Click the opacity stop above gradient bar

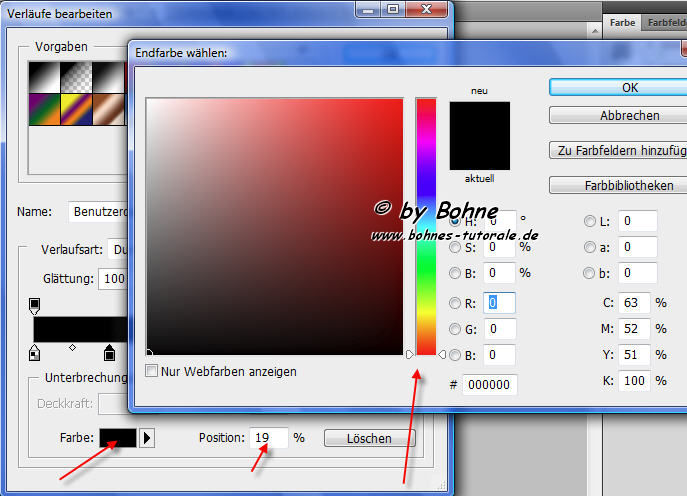tap(35, 303)
